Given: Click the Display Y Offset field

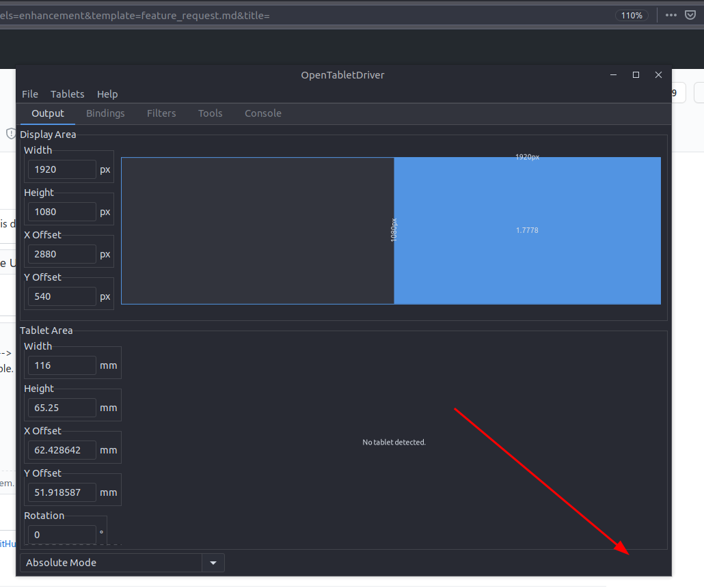Looking at the screenshot, I should [61, 296].
